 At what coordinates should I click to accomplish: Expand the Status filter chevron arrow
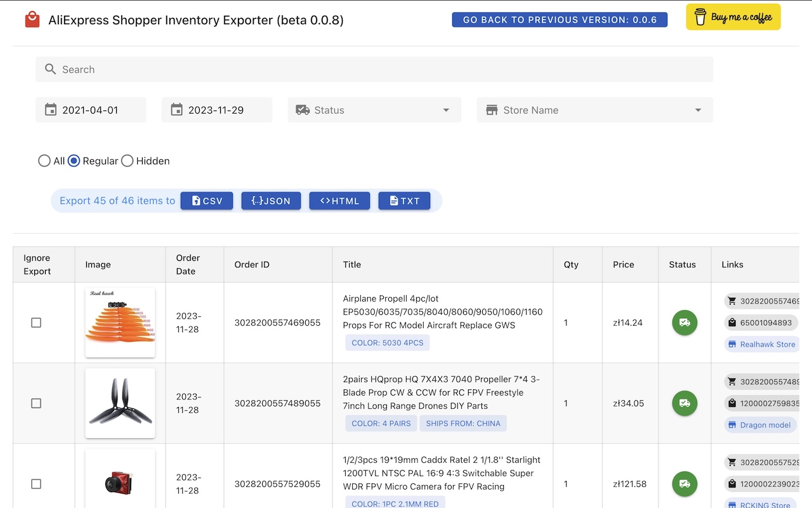coord(445,109)
